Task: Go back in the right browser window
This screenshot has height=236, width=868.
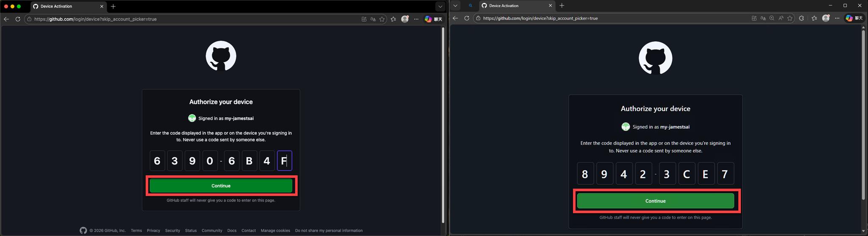Action: click(x=455, y=18)
